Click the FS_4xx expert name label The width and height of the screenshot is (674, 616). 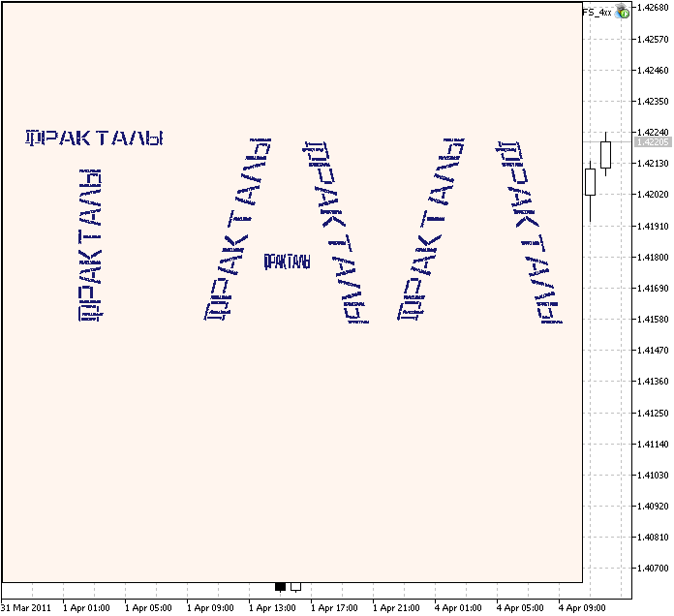pos(597,13)
